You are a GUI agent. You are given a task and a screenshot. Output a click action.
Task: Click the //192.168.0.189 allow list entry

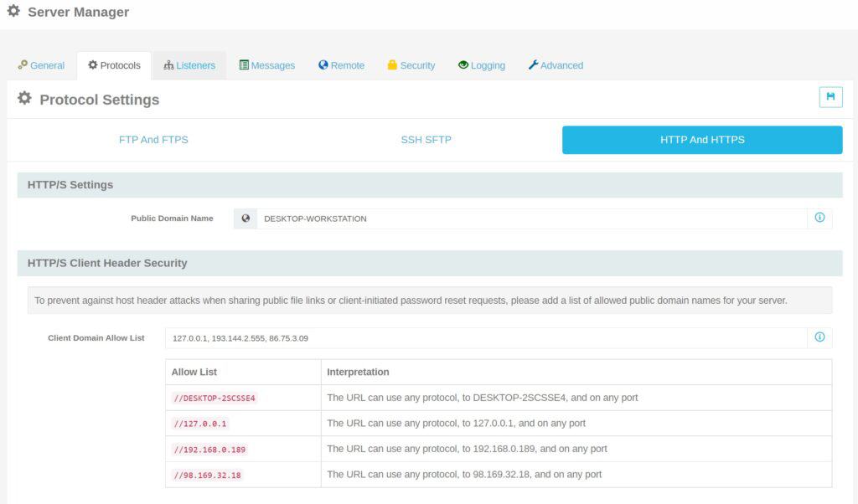tap(209, 450)
